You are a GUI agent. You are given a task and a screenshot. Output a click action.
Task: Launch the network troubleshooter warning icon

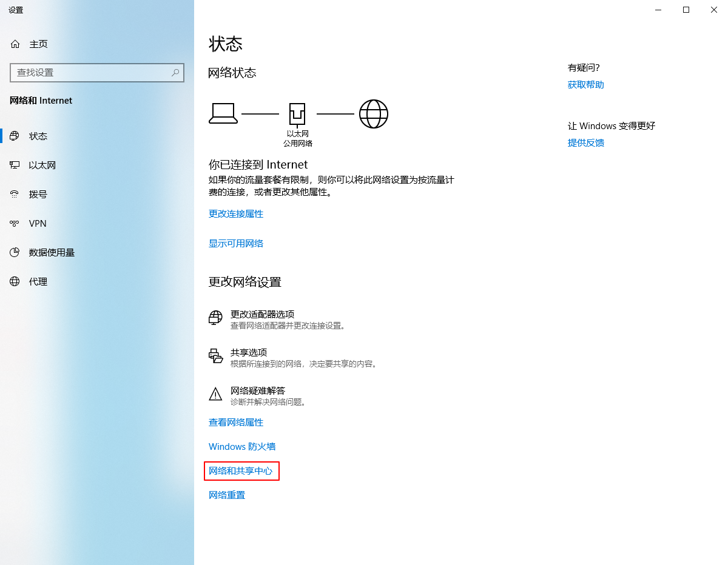pos(215,395)
